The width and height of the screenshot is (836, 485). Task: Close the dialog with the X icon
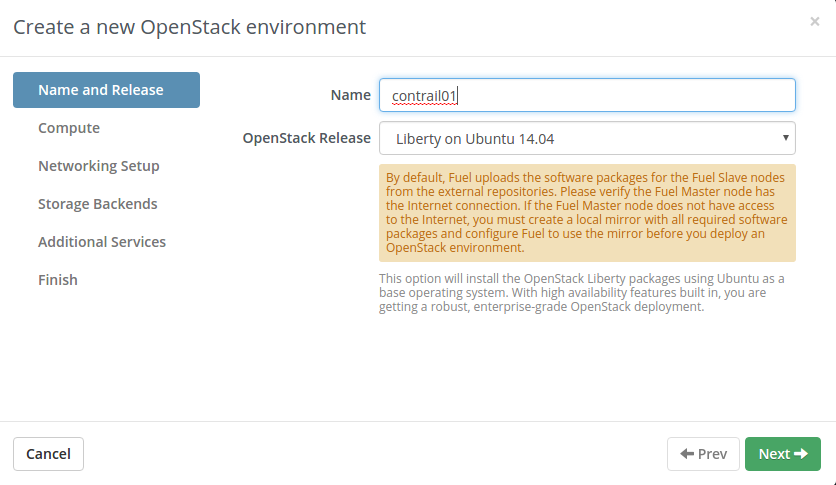point(814,21)
